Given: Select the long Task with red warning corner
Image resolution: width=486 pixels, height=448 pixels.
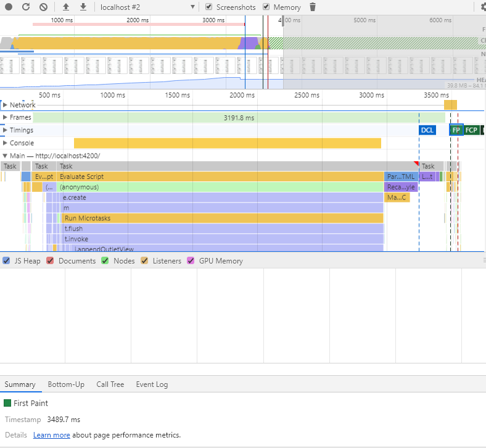Looking at the screenshot, I should [x=237, y=166].
